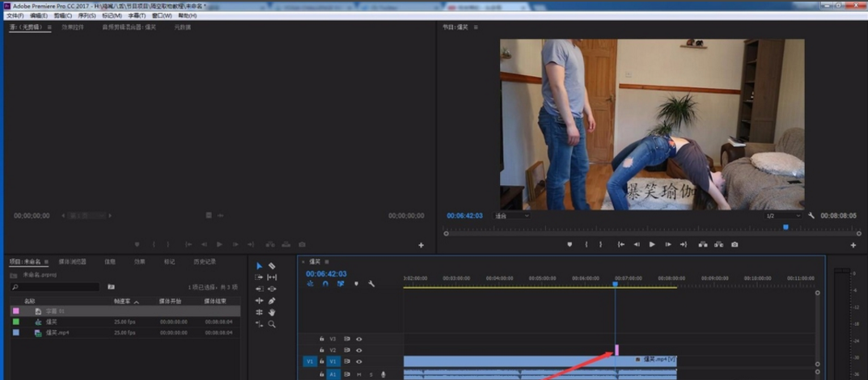Hide track V3 using its eye icon
Viewport: 868px width, 380px height.
tap(359, 339)
